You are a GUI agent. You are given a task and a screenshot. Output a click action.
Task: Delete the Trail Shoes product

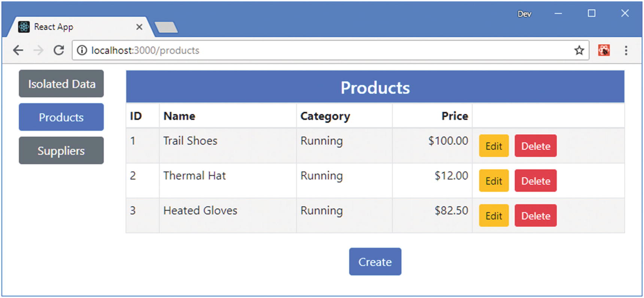[x=535, y=146]
